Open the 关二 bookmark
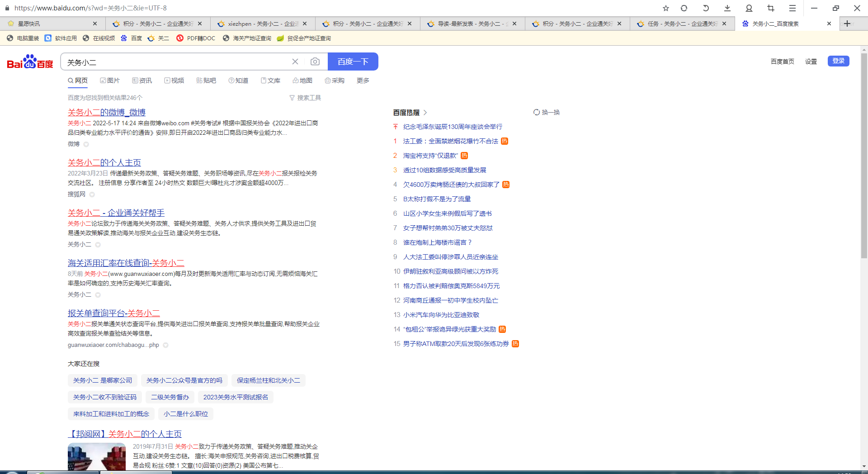 [159, 38]
